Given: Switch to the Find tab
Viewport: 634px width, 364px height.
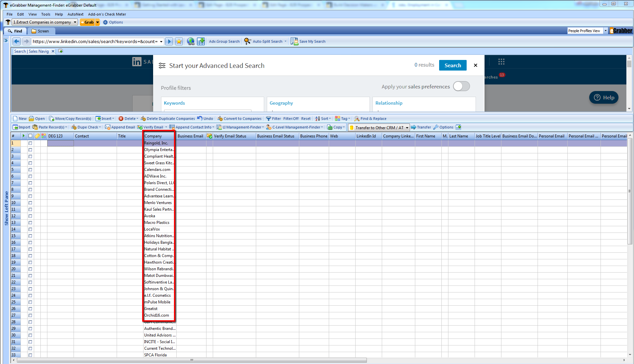Looking at the screenshot, I should pos(15,31).
